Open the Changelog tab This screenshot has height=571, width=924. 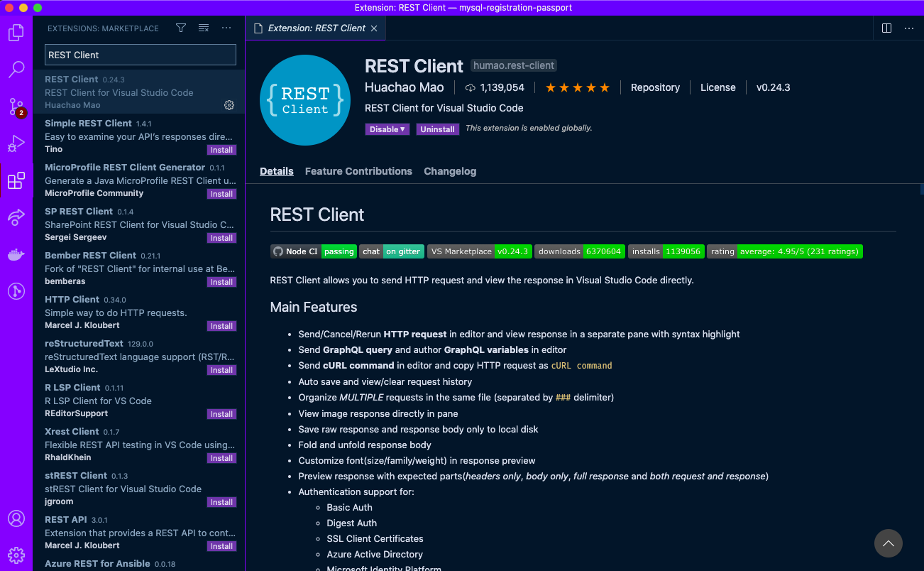pyautogui.click(x=450, y=171)
